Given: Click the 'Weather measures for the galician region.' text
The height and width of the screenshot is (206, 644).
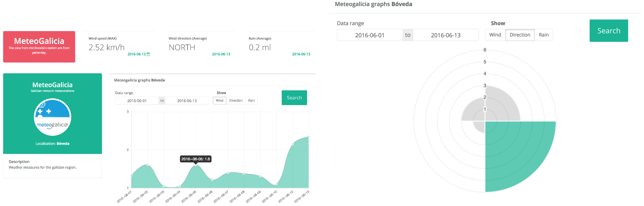Looking at the screenshot, I should click(x=43, y=167).
